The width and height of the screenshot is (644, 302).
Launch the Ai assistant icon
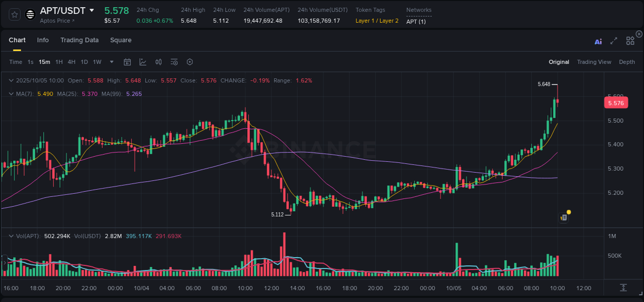(598, 41)
